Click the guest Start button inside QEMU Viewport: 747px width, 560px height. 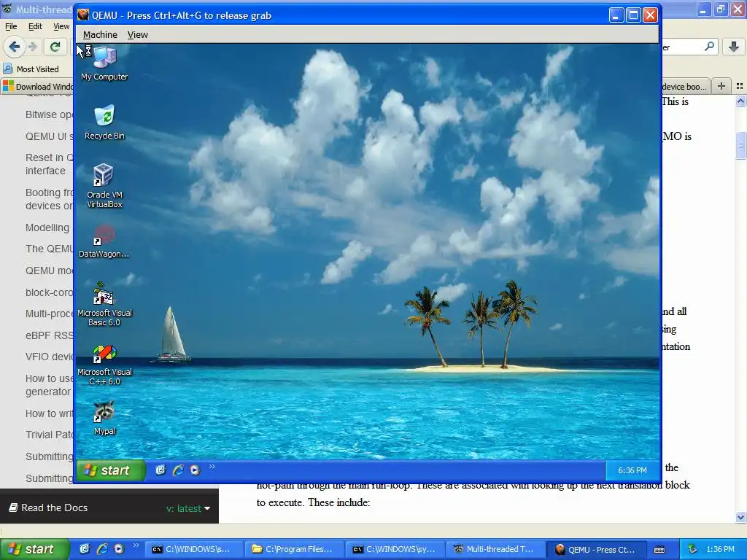pos(111,470)
